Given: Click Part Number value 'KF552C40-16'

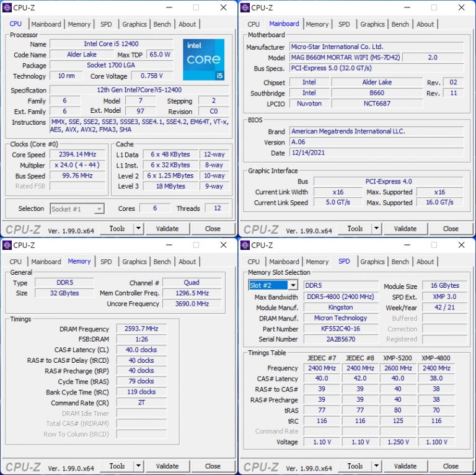Looking at the screenshot, I should pyautogui.click(x=341, y=329).
